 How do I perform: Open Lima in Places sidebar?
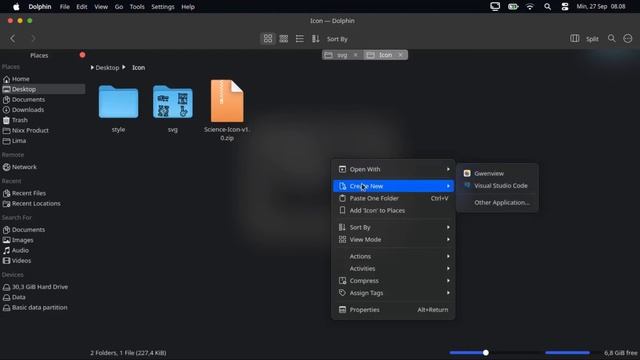coord(43,141)
